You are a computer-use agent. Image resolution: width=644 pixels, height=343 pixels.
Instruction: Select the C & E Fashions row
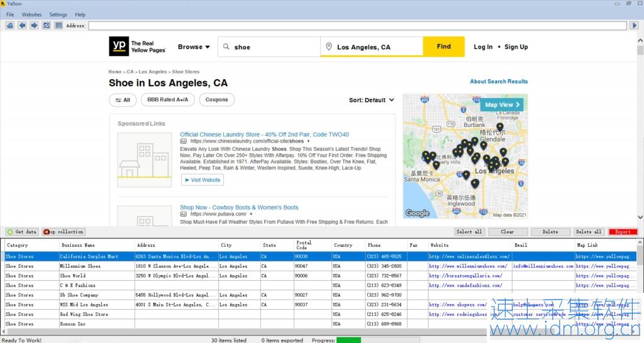[x=320, y=285]
